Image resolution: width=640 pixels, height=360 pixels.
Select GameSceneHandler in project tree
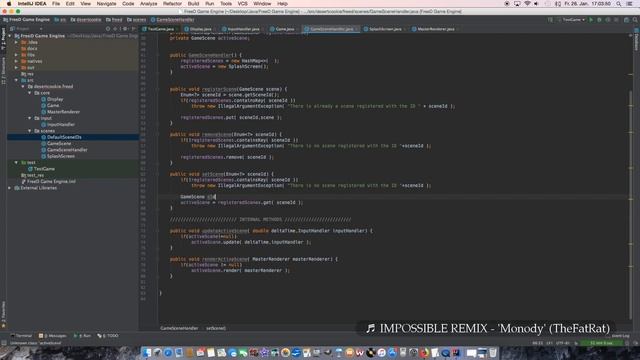click(x=64, y=150)
